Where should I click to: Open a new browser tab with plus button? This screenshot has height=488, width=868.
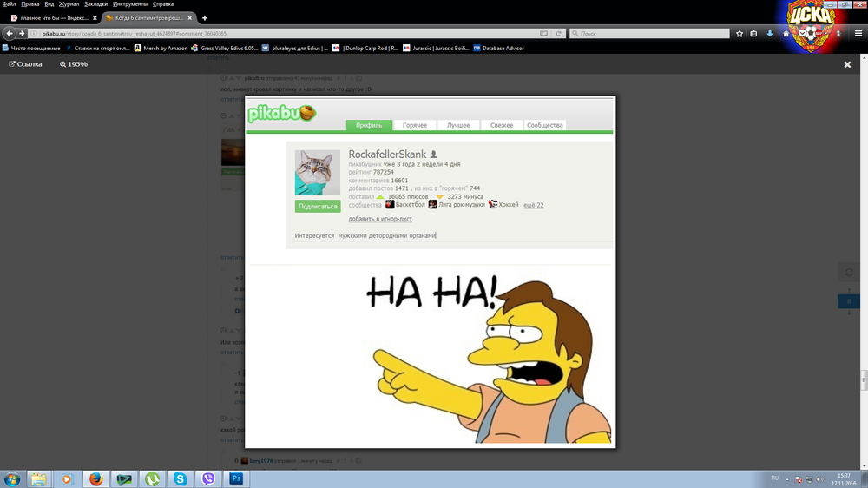point(205,17)
